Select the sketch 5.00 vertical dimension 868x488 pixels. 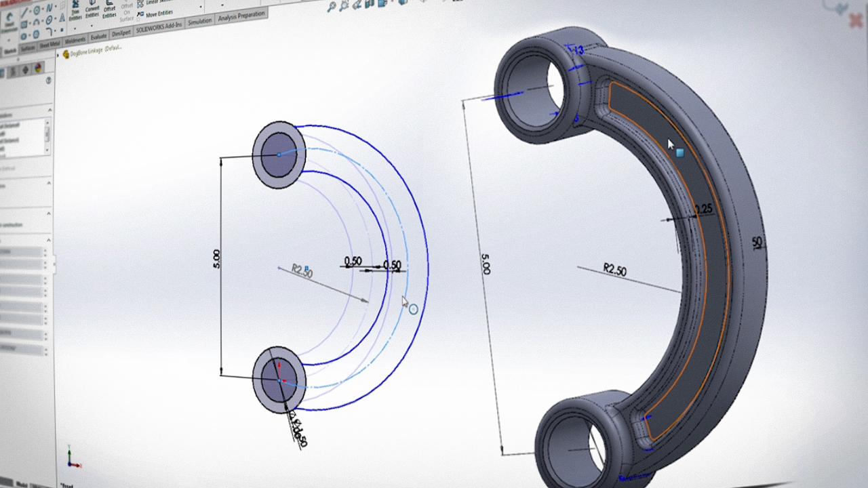[x=217, y=259]
